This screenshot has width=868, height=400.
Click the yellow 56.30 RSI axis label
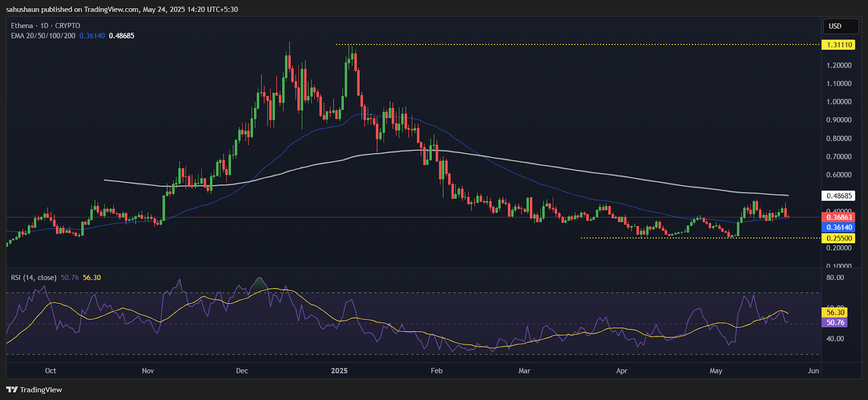point(835,312)
